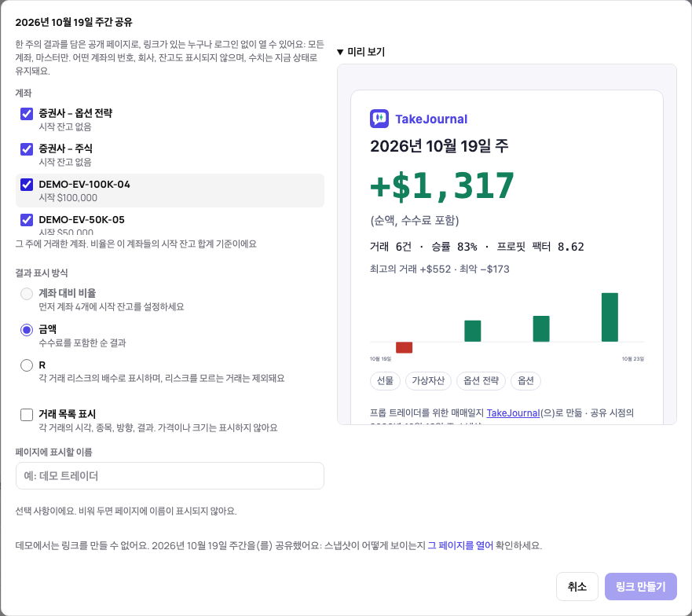Click the tallest green bar in chart

tap(610, 317)
